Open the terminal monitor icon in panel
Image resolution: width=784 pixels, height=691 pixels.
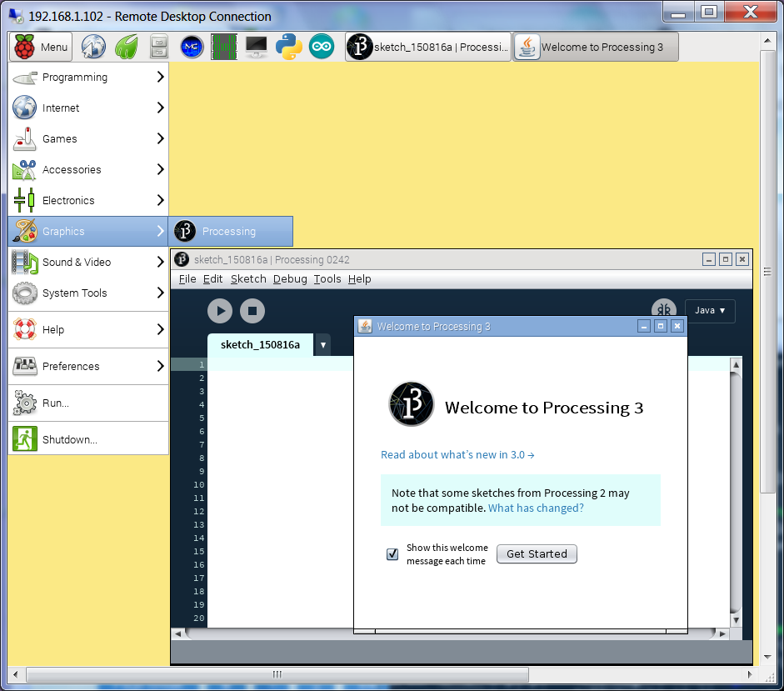(x=257, y=48)
